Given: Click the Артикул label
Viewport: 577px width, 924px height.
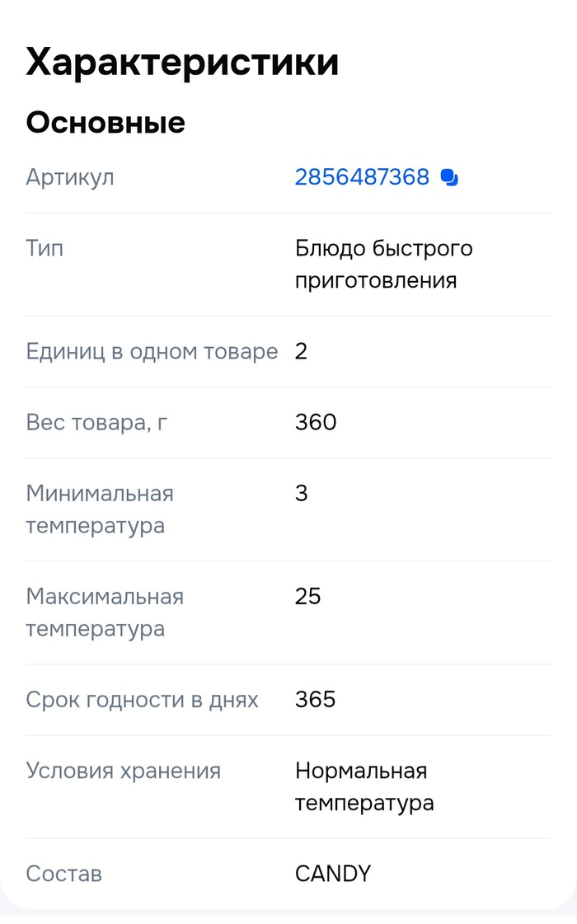Looking at the screenshot, I should [70, 177].
